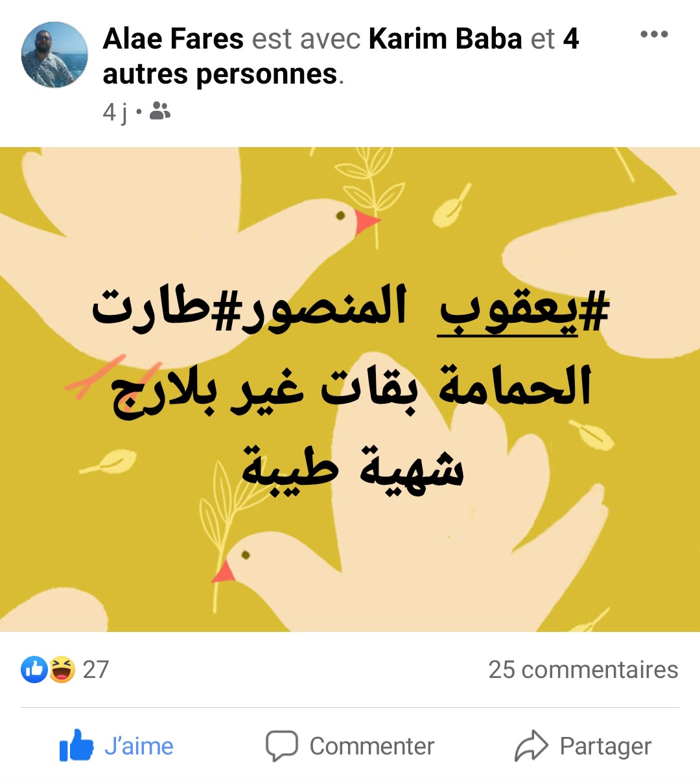700x783 pixels.
Task: Click the blue like reaction icon
Action: pos(34,670)
